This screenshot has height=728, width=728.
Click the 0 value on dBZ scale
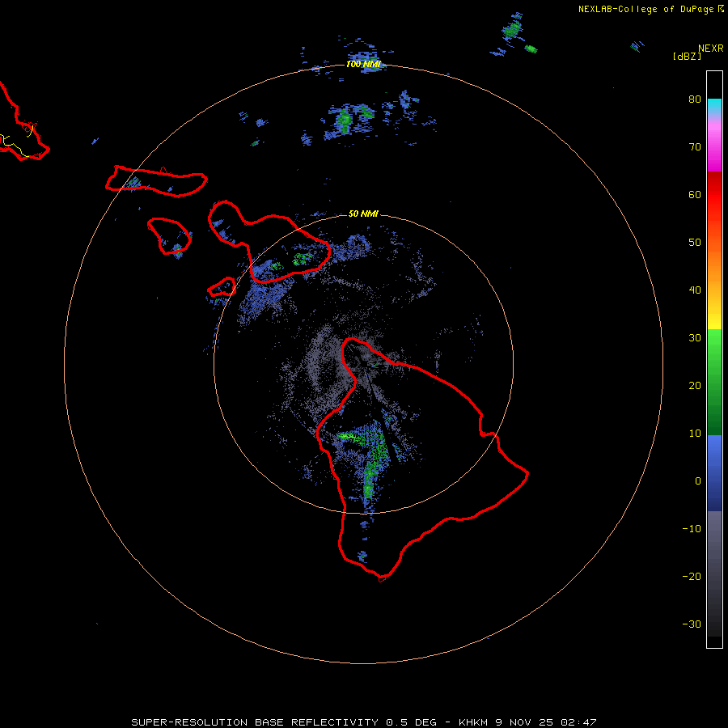tap(698, 481)
